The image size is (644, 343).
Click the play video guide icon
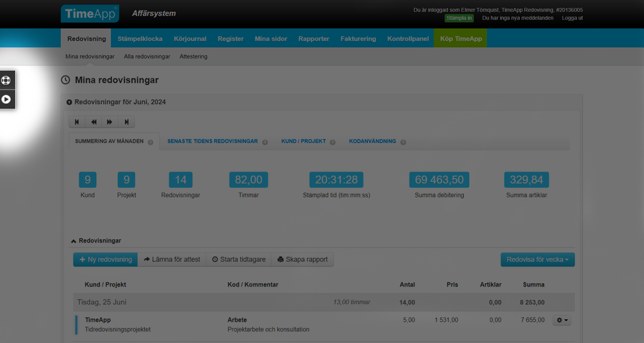tap(7, 99)
